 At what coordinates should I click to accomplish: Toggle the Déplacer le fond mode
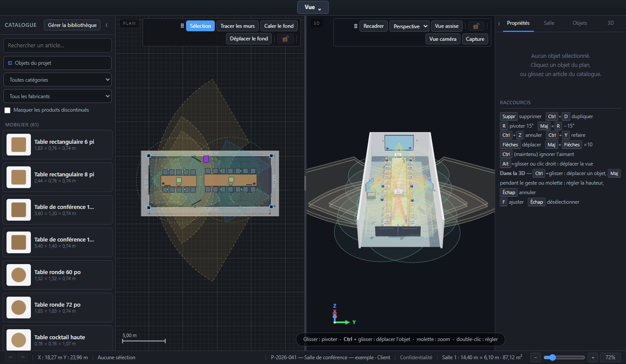click(x=249, y=39)
